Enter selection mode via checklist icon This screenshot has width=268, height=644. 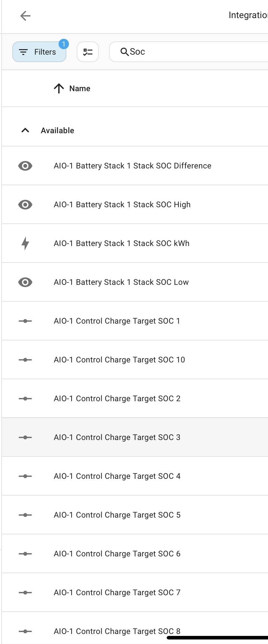point(88,52)
